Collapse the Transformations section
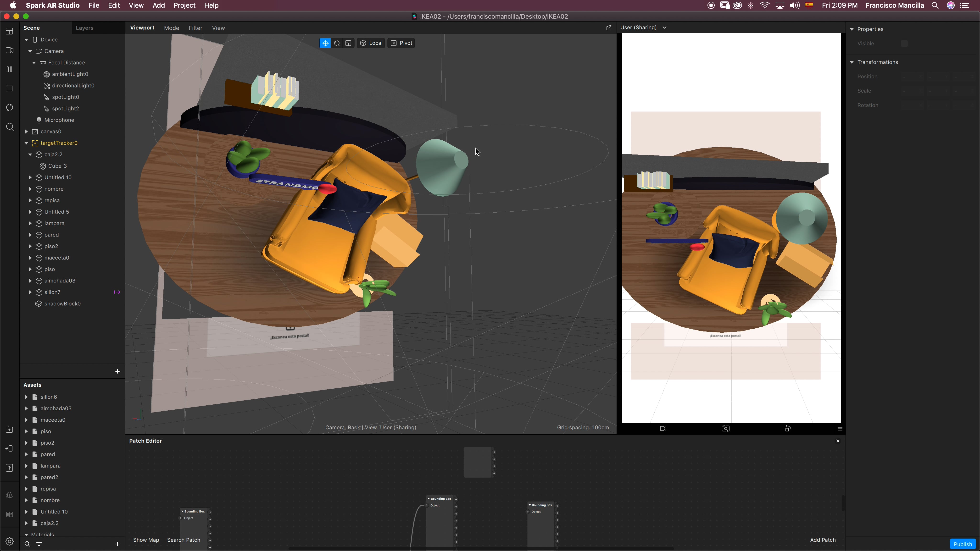Viewport: 980px width, 551px height. coord(852,62)
